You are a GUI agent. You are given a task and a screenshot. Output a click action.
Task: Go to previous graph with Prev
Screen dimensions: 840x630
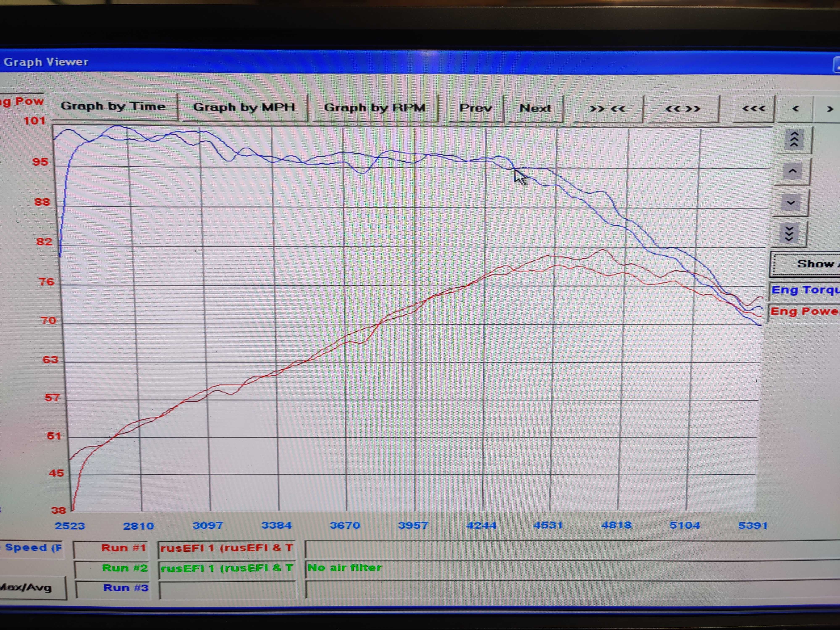(x=475, y=108)
